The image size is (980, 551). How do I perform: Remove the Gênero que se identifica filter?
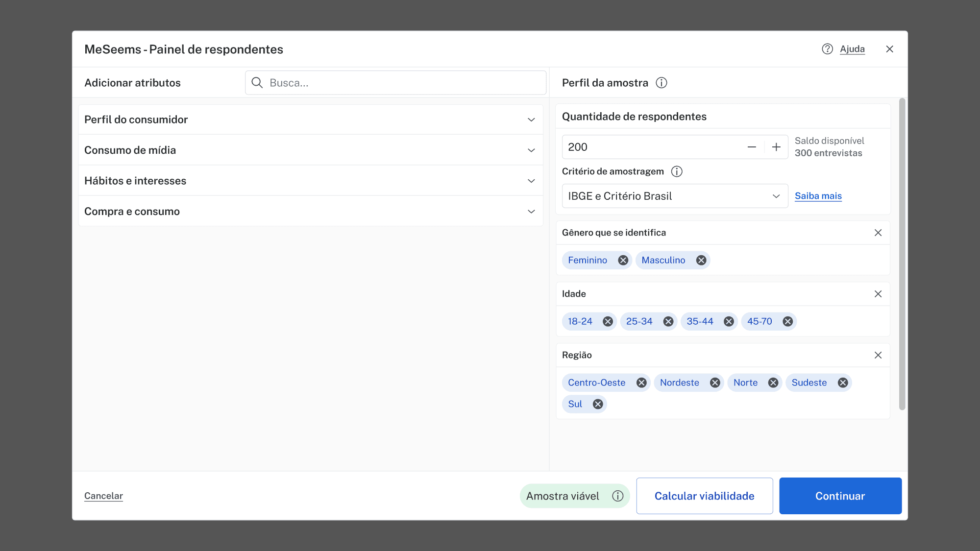878,233
